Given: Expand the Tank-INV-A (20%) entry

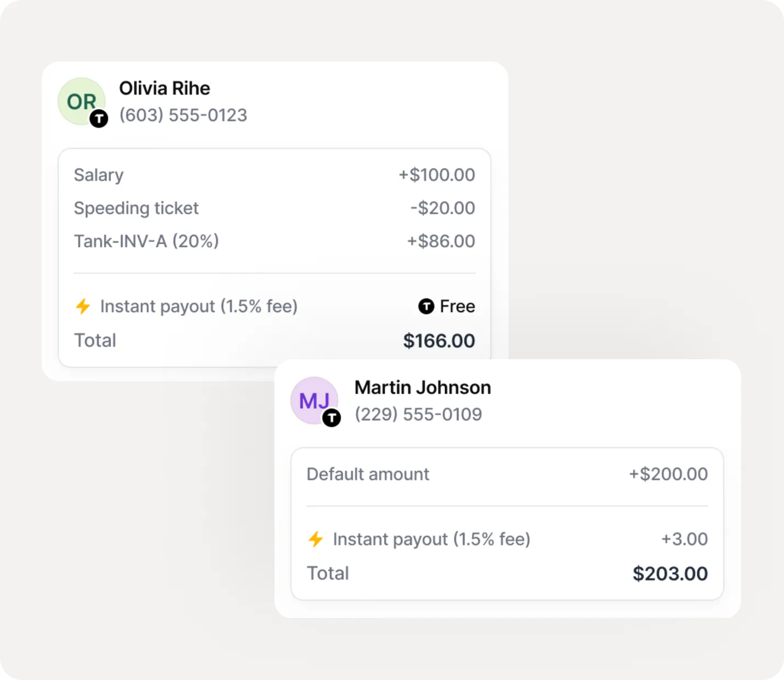Looking at the screenshot, I should 146,241.
